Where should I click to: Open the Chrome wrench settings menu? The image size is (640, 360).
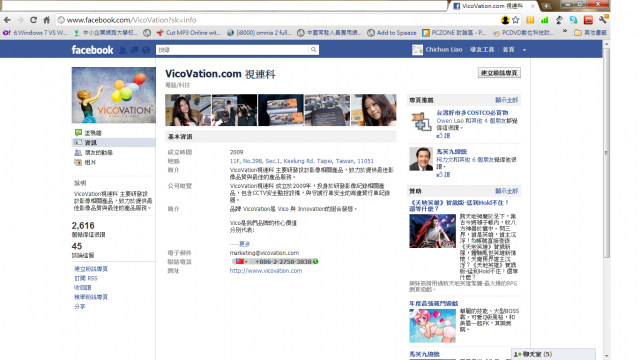click(x=603, y=20)
